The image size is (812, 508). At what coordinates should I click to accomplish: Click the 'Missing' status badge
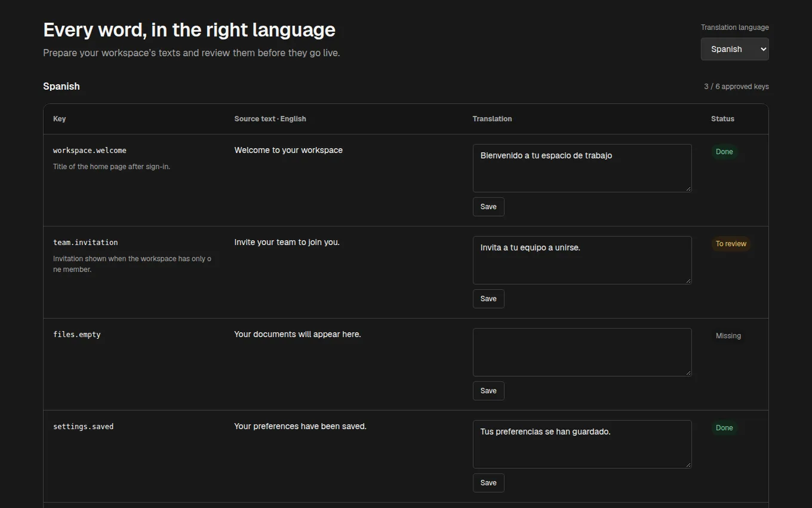[x=728, y=336]
